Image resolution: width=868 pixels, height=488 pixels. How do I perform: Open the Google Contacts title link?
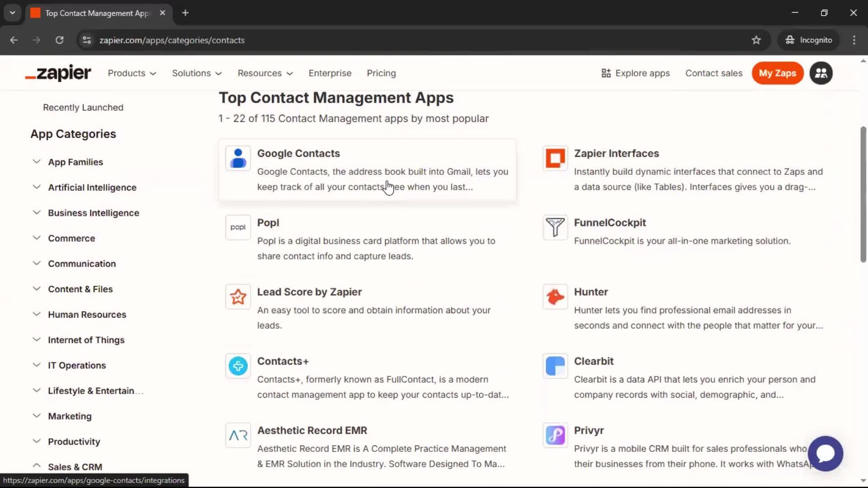298,153
